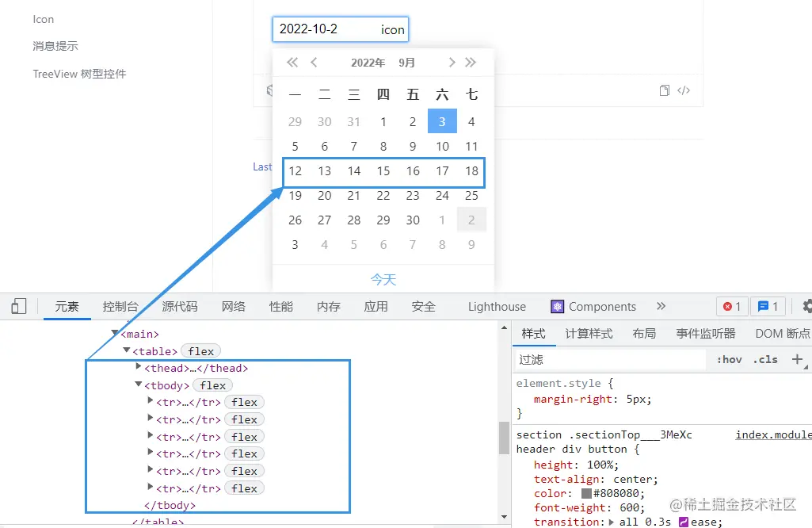The height and width of the screenshot is (528, 812).
Task: Click the flex badge next to tbody
Action: (213, 385)
